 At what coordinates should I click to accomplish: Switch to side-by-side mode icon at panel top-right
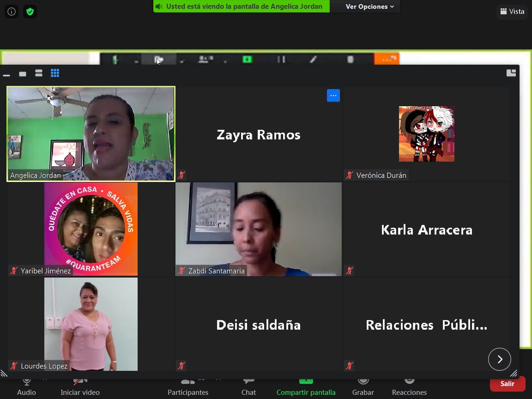click(x=511, y=73)
